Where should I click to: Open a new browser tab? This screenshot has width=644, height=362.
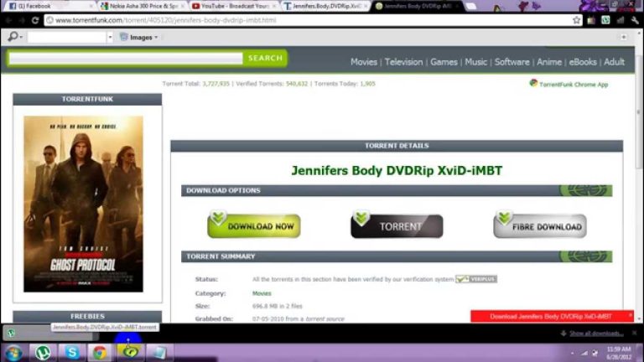pyautogui.click(x=471, y=6)
